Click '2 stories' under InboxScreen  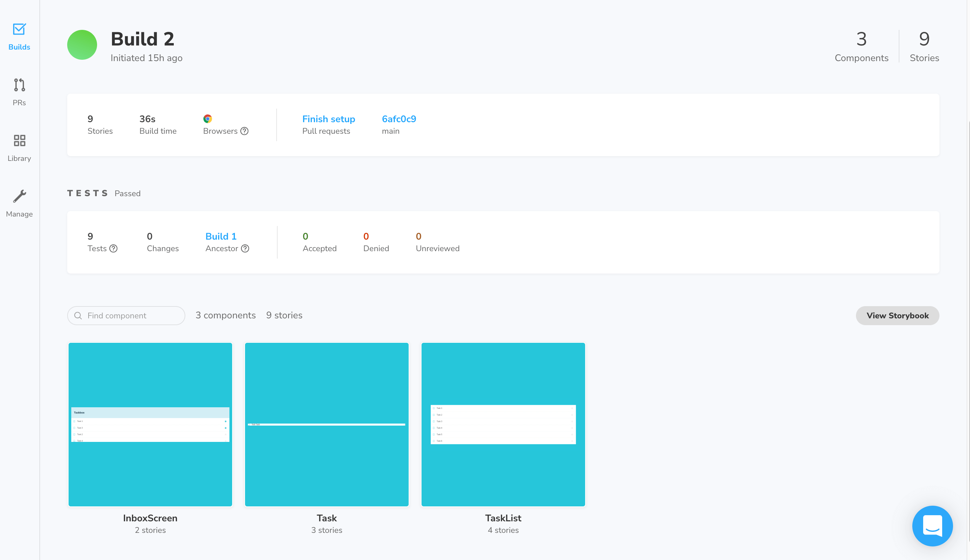click(x=150, y=530)
